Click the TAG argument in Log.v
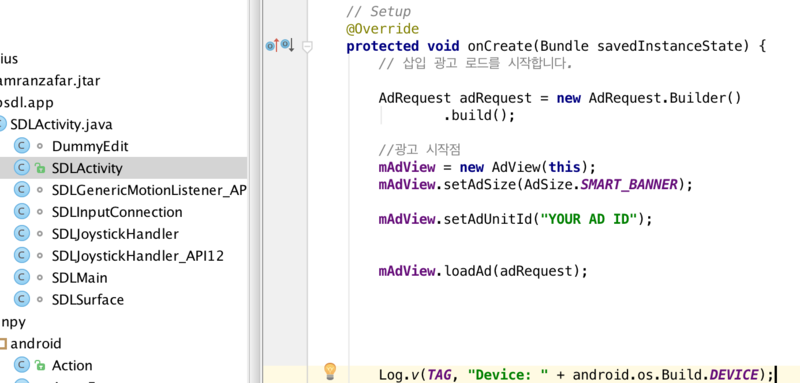Image resolution: width=800 pixels, height=383 pixels. coord(440,375)
